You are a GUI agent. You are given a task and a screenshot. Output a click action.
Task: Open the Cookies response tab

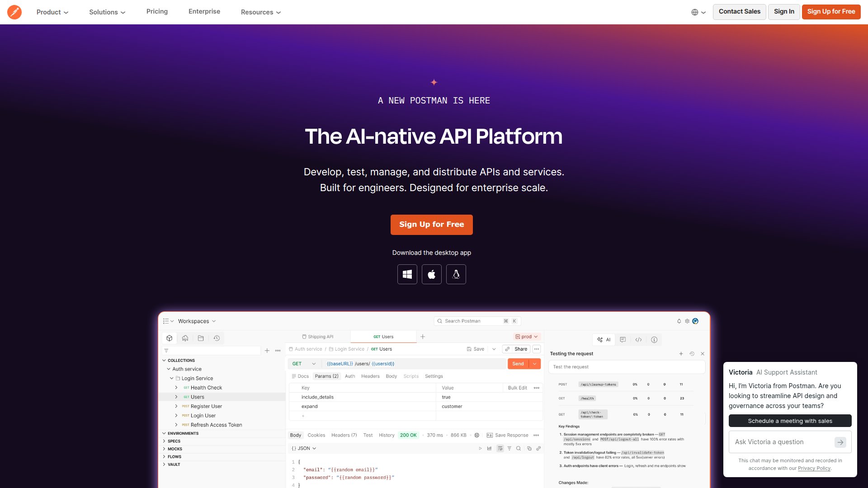point(316,435)
